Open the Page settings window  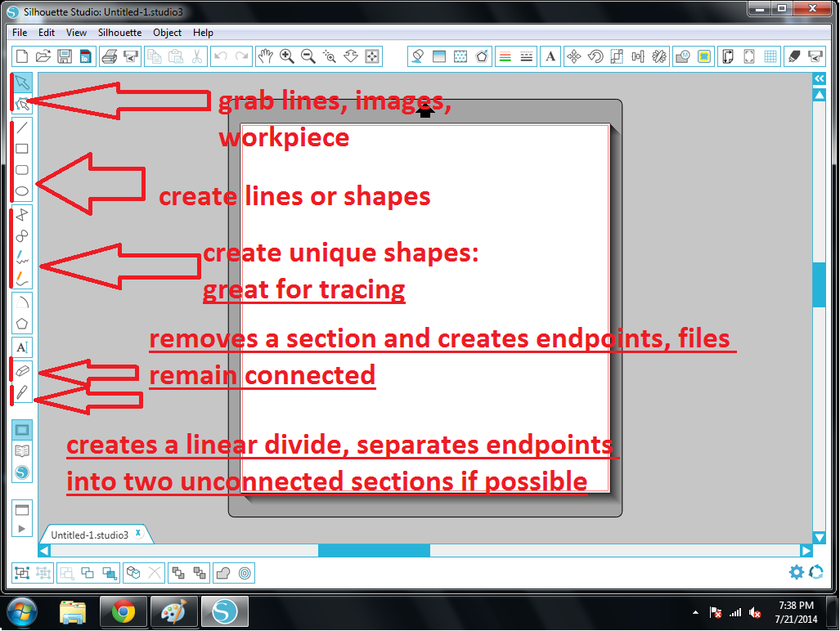(728, 56)
